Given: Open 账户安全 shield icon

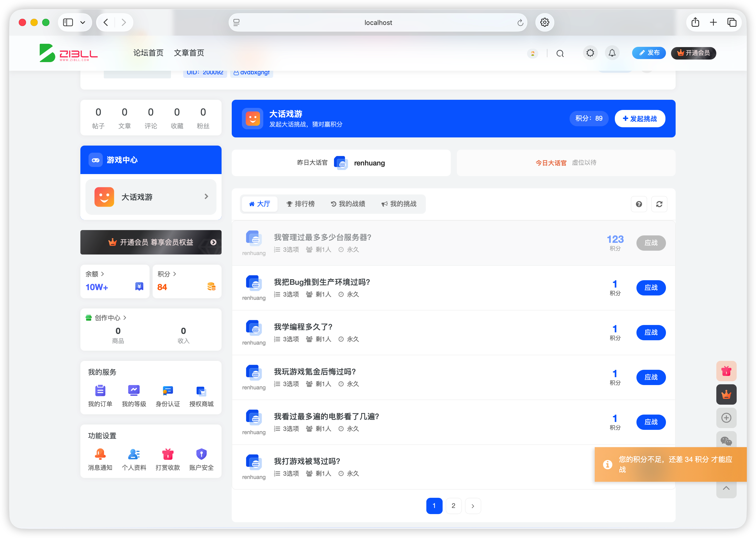Looking at the screenshot, I should point(201,454).
